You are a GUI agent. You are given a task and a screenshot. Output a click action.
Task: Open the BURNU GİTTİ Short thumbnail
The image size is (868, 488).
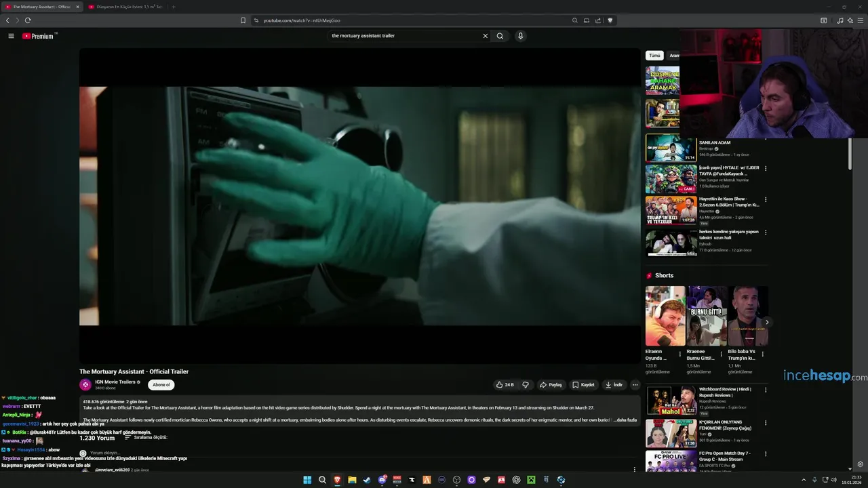(x=707, y=316)
